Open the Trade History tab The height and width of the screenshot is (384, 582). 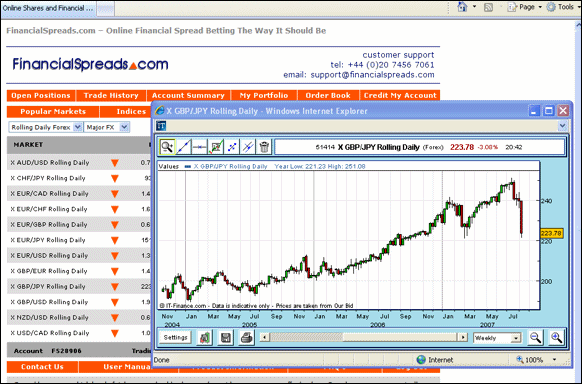tap(111, 95)
